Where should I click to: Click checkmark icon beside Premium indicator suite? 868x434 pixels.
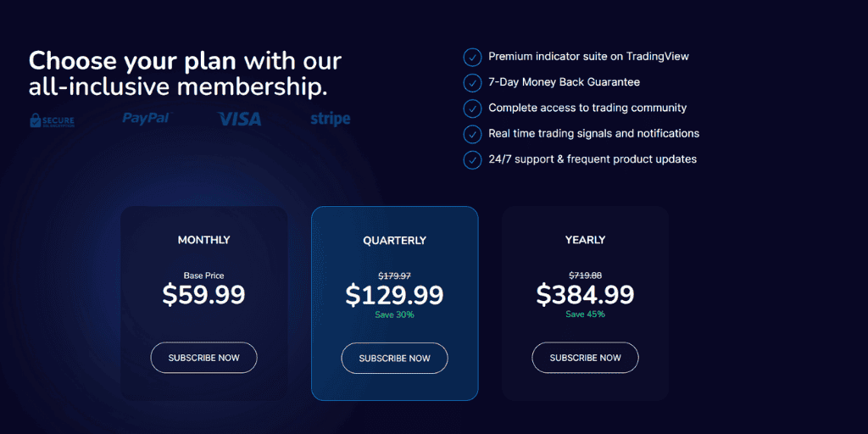(472, 57)
